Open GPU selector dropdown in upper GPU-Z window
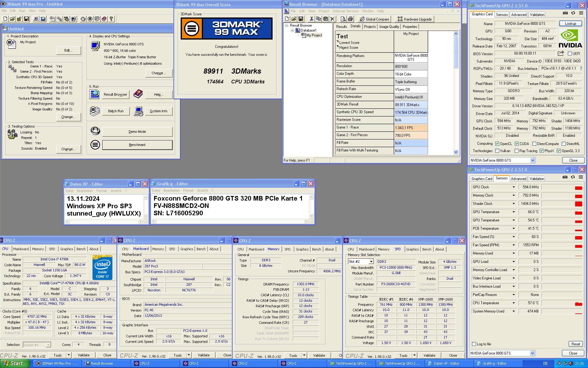588x368 pixels. pyautogui.click(x=533, y=160)
